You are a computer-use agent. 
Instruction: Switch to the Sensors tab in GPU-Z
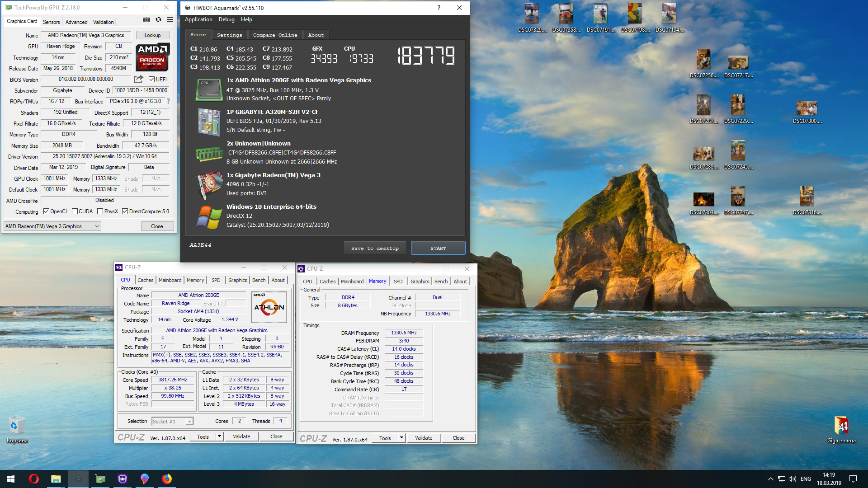pyautogui.click(x=51, y=22)
